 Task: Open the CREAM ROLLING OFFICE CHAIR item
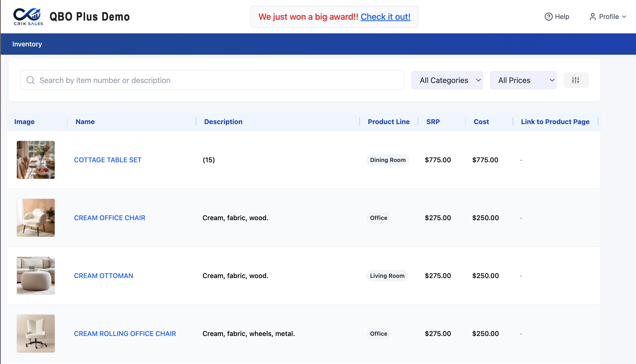click(x=125, y=334)
